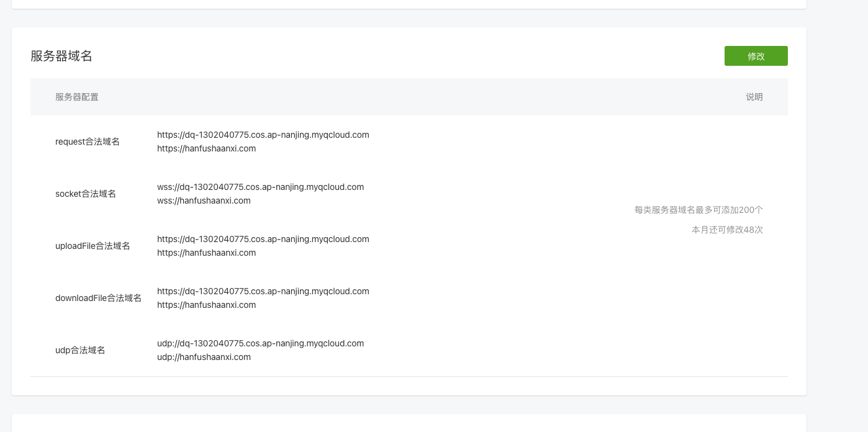868x432 pixels.
Task: Click the myqcloud URL in the request row
Action: coord(263,135)
